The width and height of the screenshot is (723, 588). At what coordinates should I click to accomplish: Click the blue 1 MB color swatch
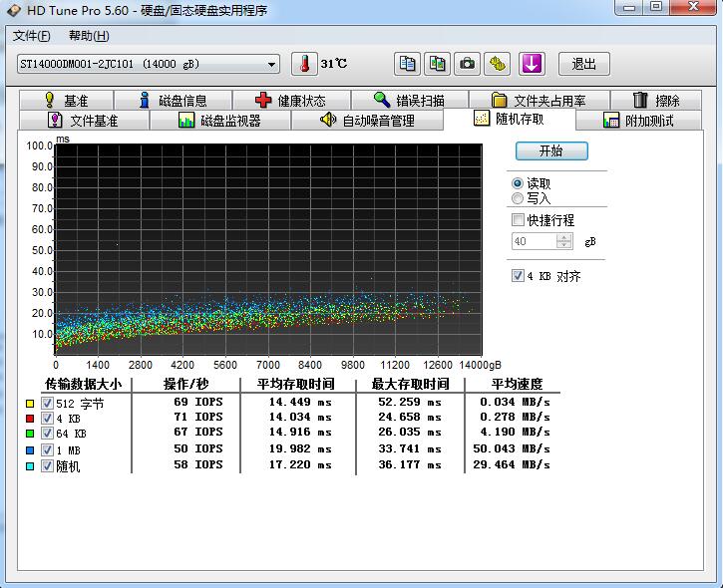tap(30, 450)
